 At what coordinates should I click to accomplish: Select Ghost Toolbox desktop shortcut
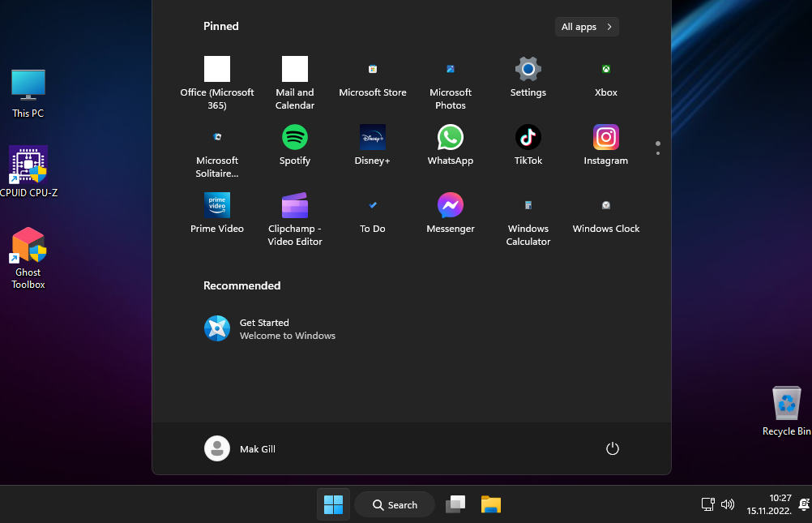28,258
